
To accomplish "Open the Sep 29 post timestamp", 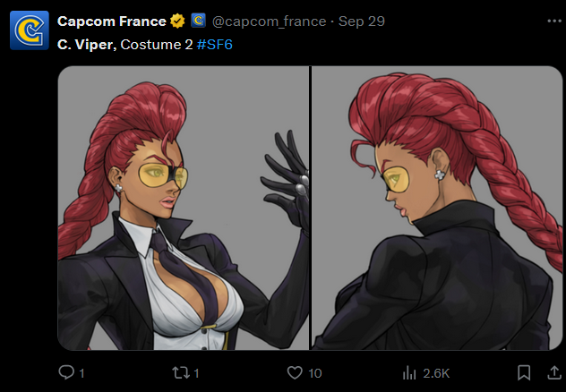I will click(x=362, y=21).
